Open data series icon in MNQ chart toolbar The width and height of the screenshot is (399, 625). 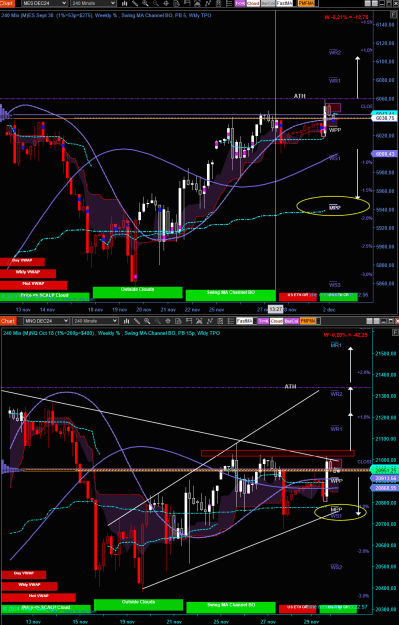coord(199,321)
